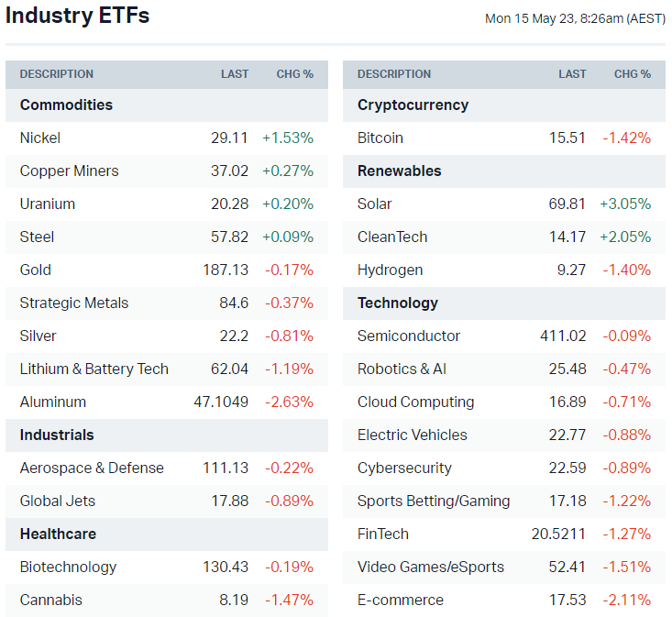Select the Commodities category heading

click(66, 105)
